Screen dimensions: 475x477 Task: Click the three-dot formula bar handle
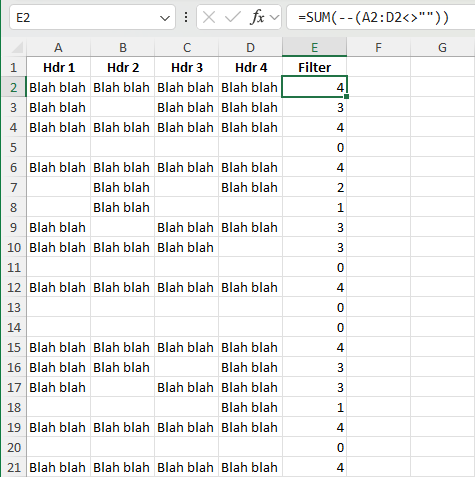(186, 17)
